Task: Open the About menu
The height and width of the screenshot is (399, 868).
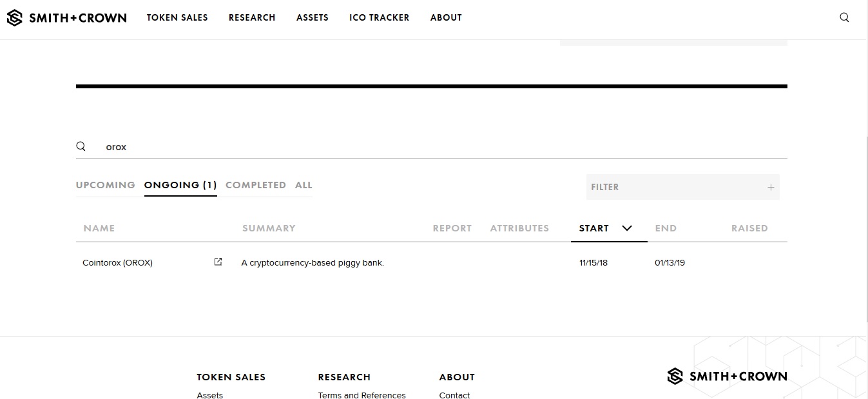Action: (x=446, y=17)
